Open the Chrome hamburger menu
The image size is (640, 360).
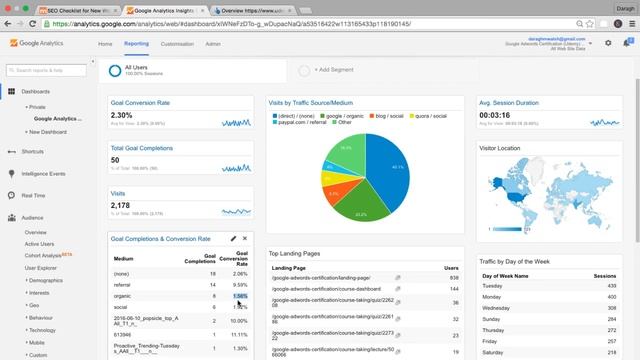pyautogui.click(x=632, y=24)
